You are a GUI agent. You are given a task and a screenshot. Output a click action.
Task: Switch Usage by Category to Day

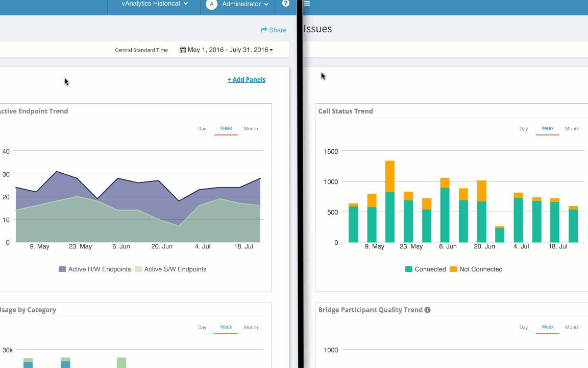tap(202, 327)
